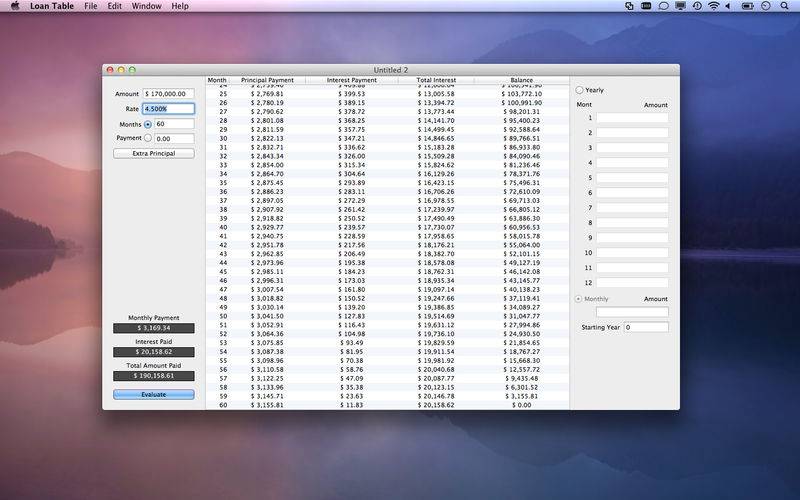The image size is (800, 500).
Task: Click the volume icon in menu bar
Action: [729, 6]
